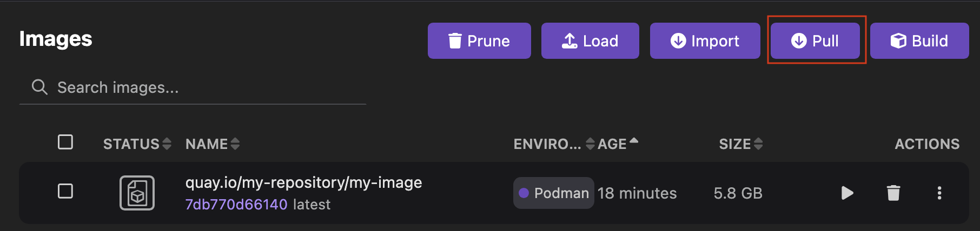Focus the Search images field
The image size is (980, 231).
pyautogui.click(x=206, y=87)
